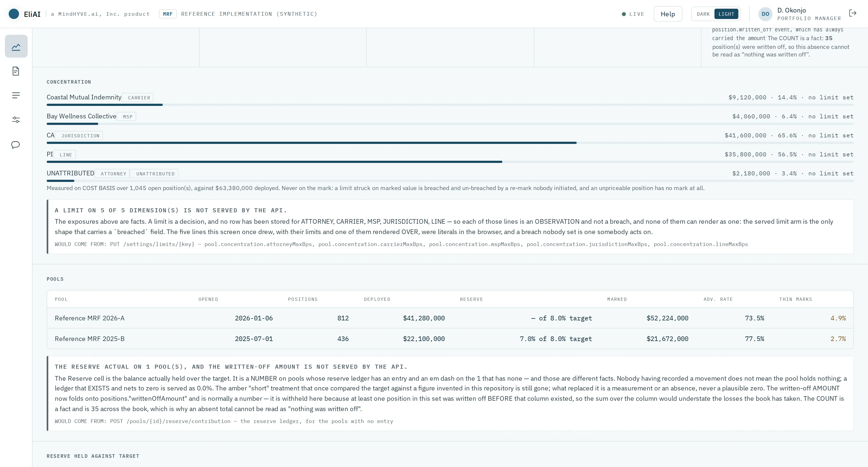Click the POOL column header
868x467 pixels.
tap(61, 299)
